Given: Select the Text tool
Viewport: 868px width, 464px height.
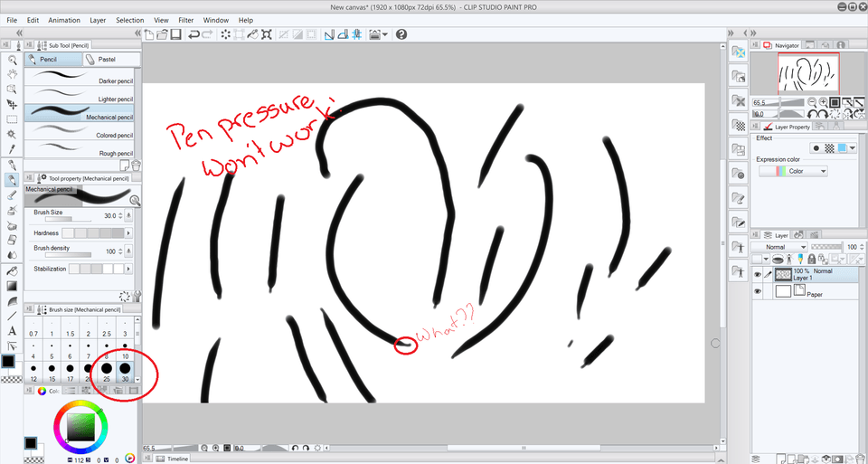Looking at the screenshot, I should click(12, 331).
